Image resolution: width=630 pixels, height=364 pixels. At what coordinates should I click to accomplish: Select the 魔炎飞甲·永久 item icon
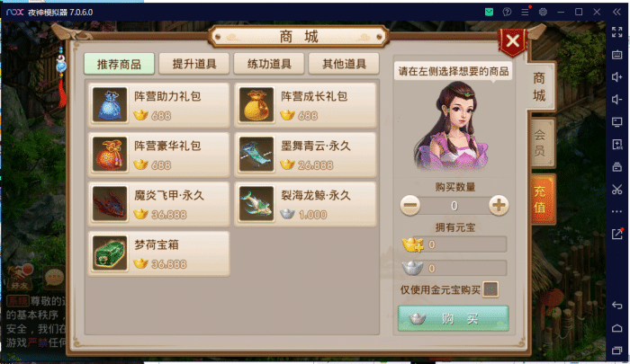pos(110,204)
